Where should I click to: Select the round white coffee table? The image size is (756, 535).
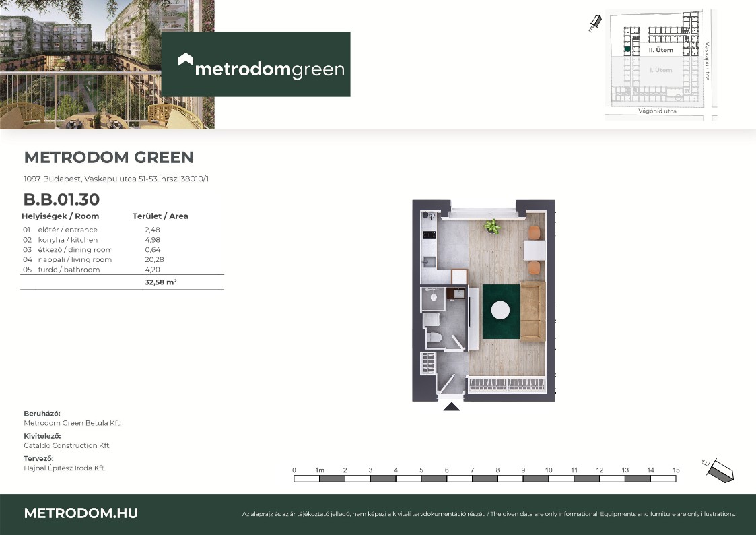(x=500, y=310)
